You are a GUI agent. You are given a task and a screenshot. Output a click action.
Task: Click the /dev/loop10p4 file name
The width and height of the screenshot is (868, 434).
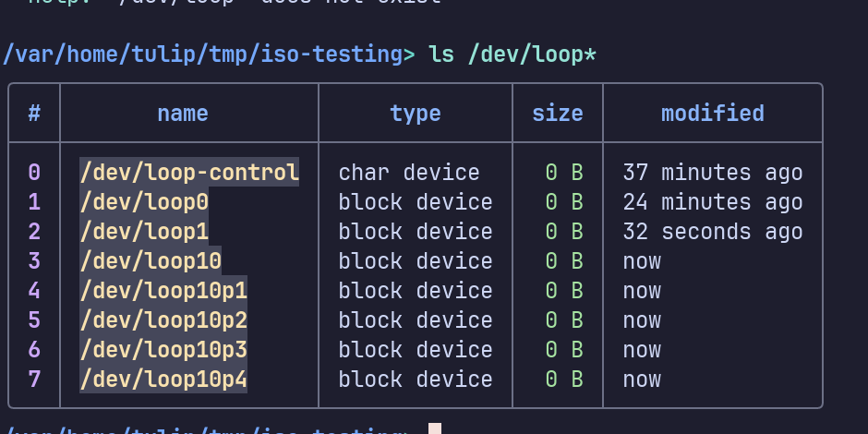pyautogui.click(x=163, y=380)
